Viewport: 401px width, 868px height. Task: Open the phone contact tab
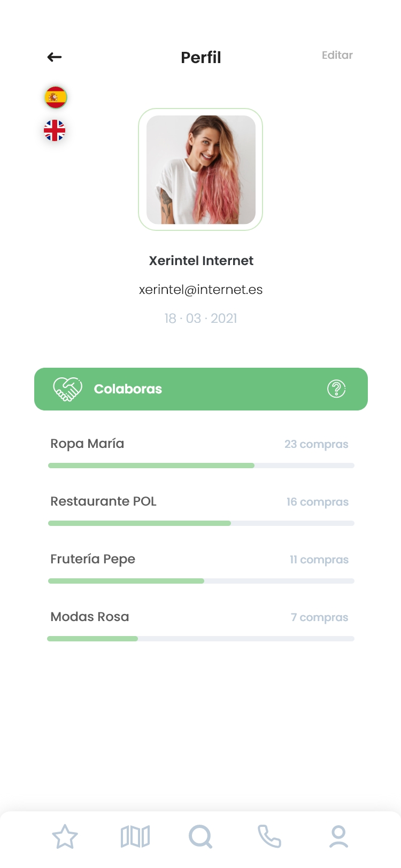coord(269,836)
